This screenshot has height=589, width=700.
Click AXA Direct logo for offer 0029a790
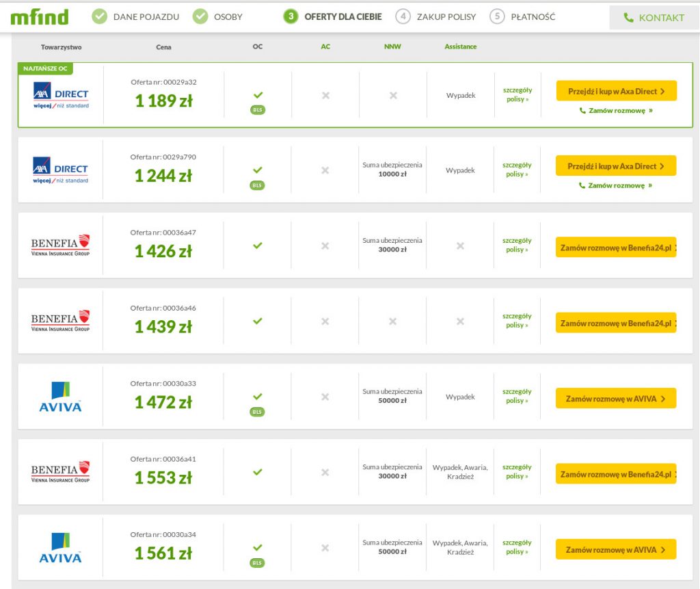click(60, 170)
